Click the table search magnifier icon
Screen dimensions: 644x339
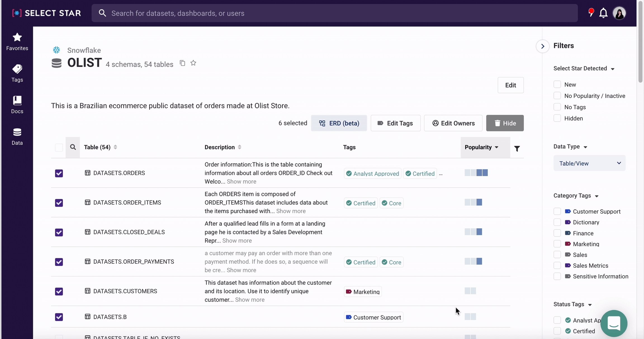point(73,147)
